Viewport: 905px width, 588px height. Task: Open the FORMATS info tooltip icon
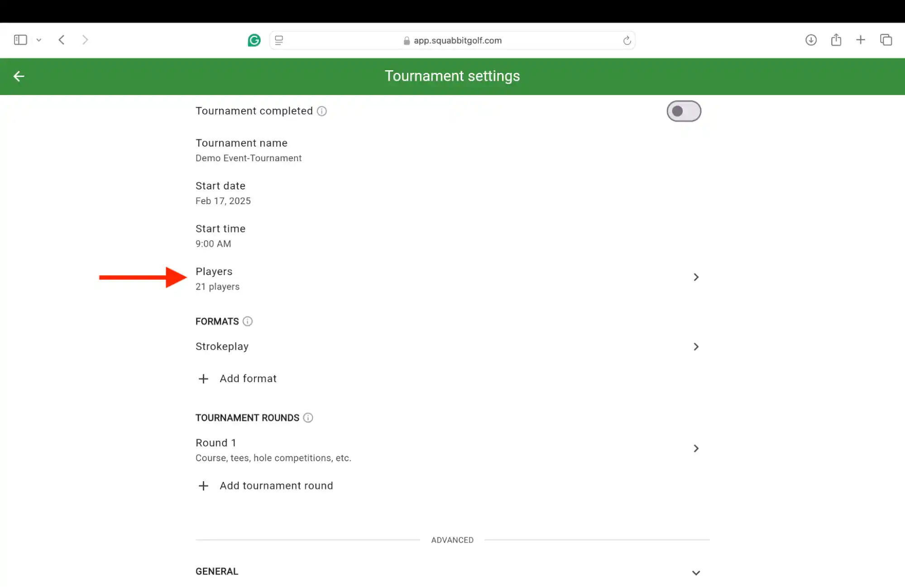248,321
